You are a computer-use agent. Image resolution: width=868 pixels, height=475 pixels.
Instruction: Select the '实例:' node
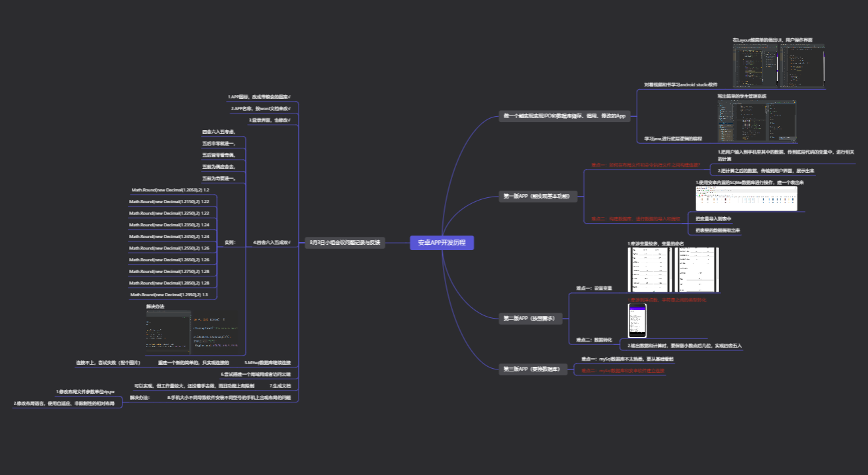230,242
